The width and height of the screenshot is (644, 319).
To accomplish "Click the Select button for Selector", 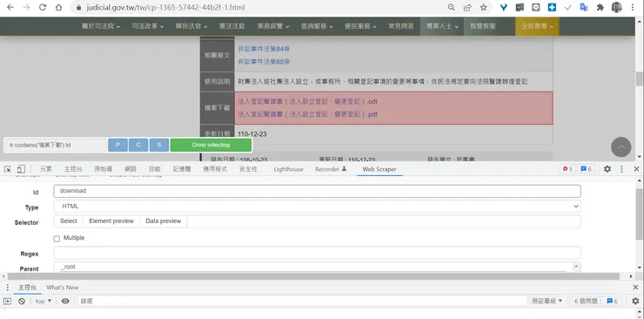I will [69, 221].
